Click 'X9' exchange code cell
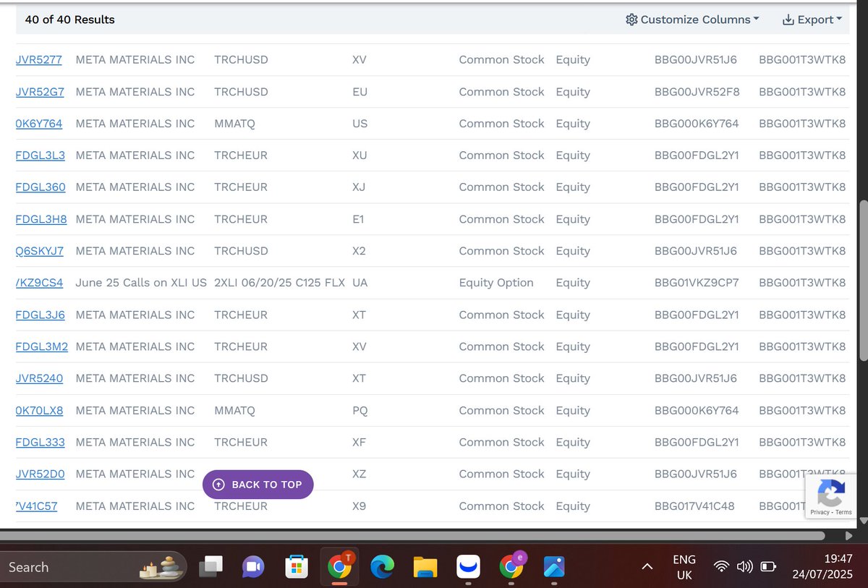The height and width of the screenshot is (588, 868). 359,506
